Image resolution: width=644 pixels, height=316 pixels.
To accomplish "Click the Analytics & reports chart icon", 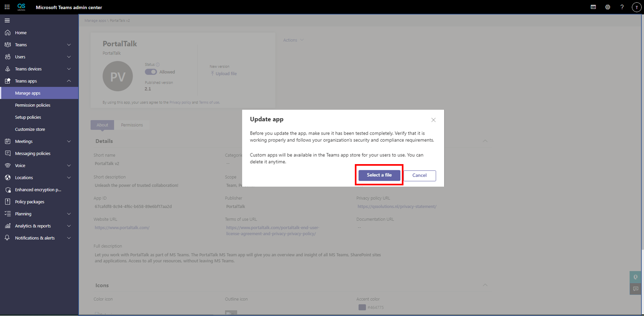I will (x=8, y=226).
